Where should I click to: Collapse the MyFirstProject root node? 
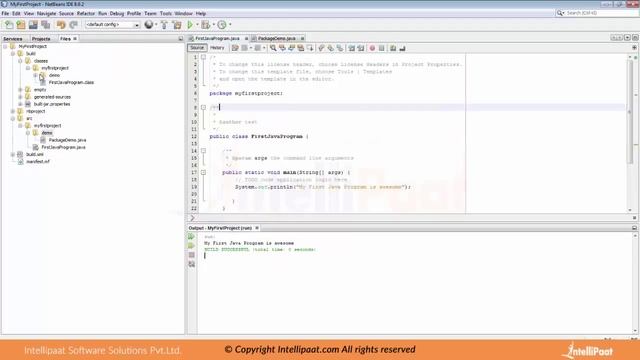(5, 47)
